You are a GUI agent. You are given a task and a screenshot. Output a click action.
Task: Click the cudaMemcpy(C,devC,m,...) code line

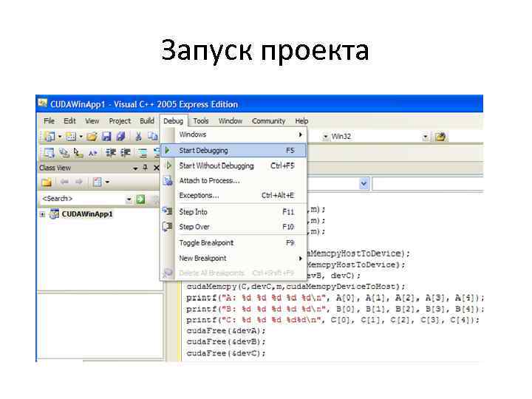tap(296, 287)
